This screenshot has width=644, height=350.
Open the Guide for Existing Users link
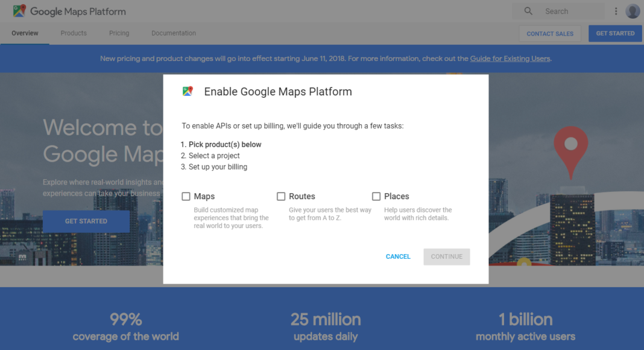[x=510, y=59]
